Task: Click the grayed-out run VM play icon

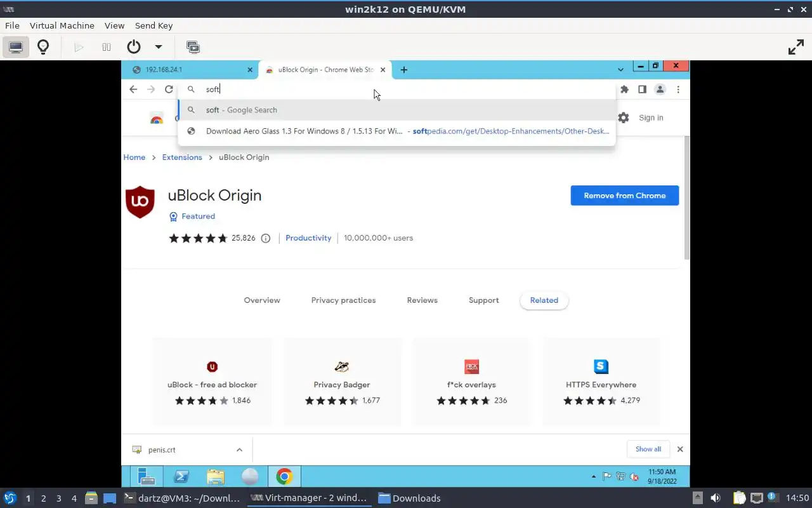Action: coord(79,47)
